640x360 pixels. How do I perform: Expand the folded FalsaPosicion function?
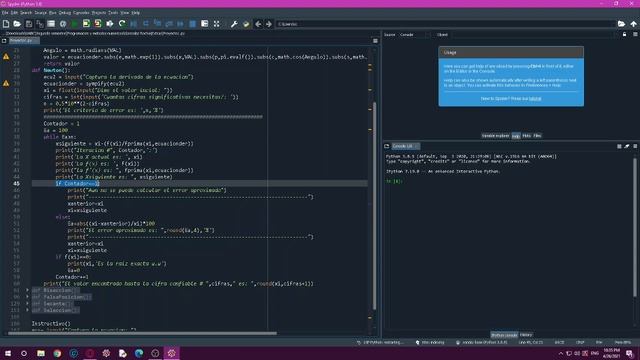[27, 297]
